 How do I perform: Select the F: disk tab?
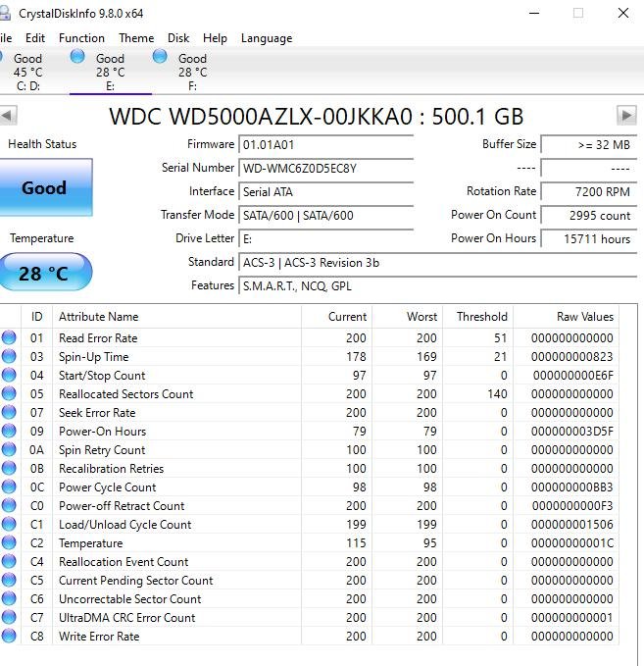pos(193,72)
